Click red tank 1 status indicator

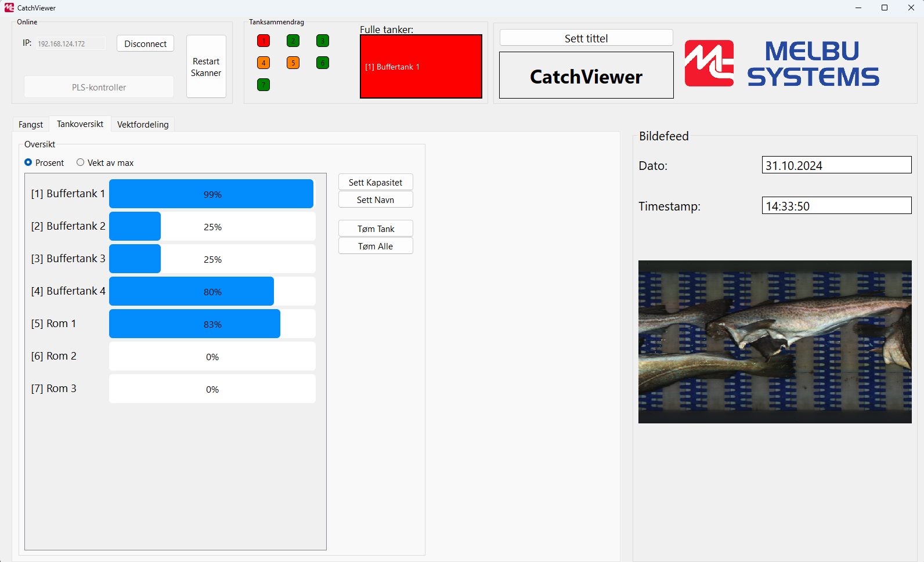[264, 41]
